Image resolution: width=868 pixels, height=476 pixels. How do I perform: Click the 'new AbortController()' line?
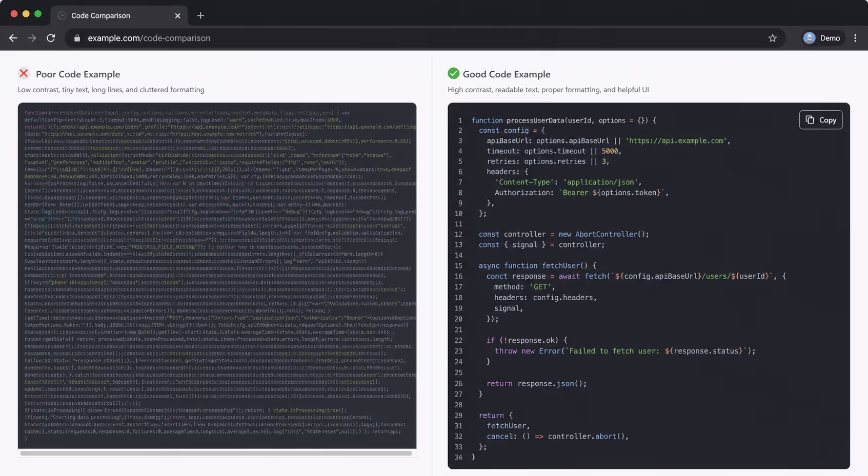tap(564, 234)
